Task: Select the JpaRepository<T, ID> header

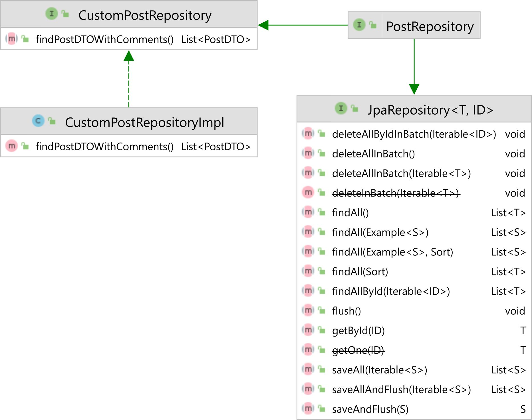Action: coord(414,109)
